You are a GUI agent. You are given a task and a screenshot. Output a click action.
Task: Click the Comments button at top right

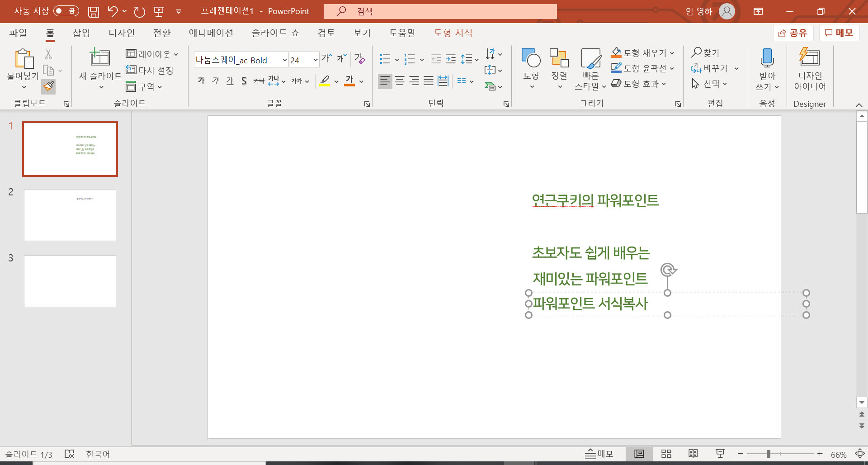pyautogui.click(x=839, y=33)
